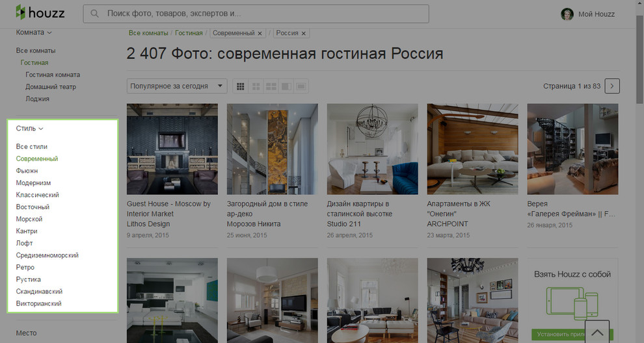Select the Лофт style filter
The image size is (644, 343).
pos(24,243)
